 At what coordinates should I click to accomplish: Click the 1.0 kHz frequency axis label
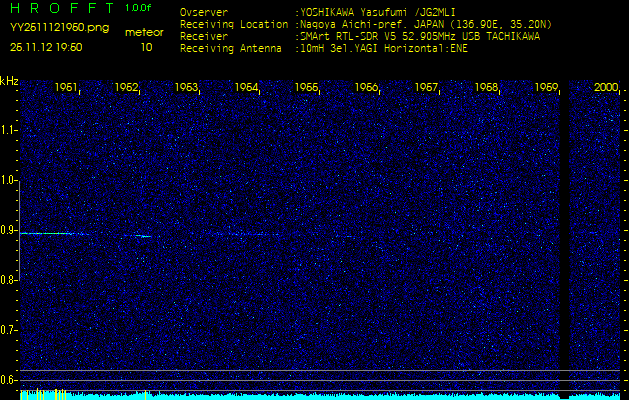pos(8,180)
